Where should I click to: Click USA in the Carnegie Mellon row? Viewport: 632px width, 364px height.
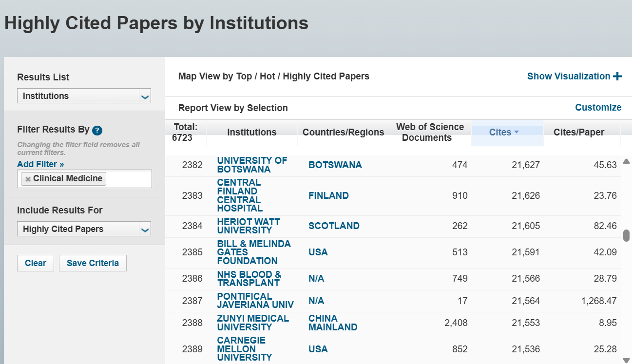318,349
